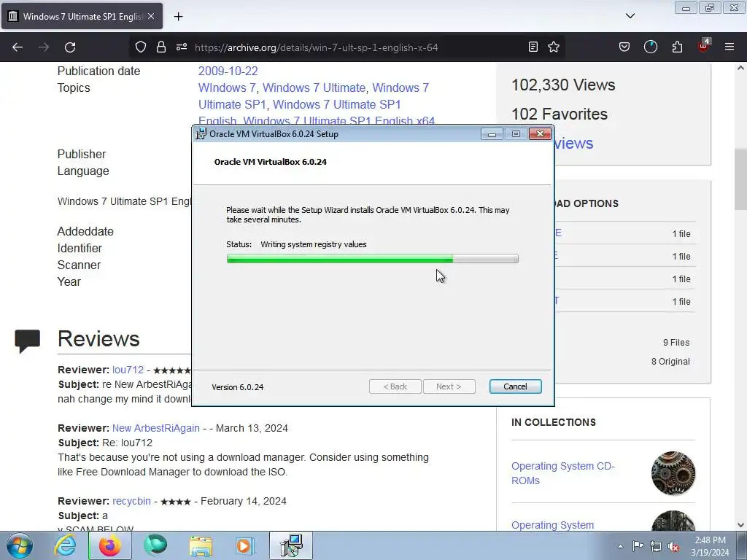Open reviewer recycbin profile link

coord(131,501)
